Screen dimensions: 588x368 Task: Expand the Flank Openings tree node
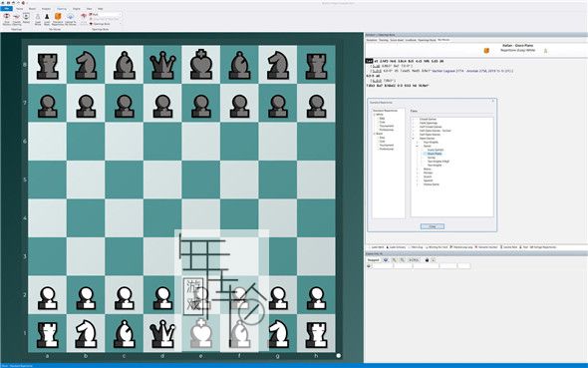point(414,123)
